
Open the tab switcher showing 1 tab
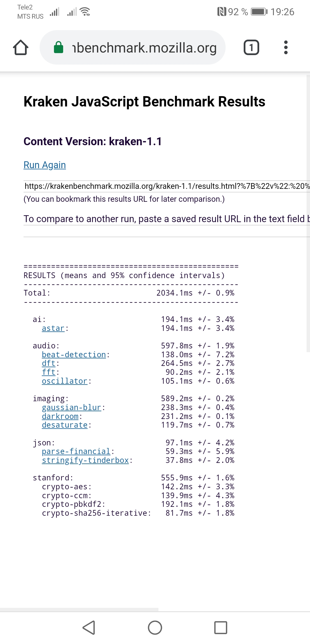pos(251,47)
